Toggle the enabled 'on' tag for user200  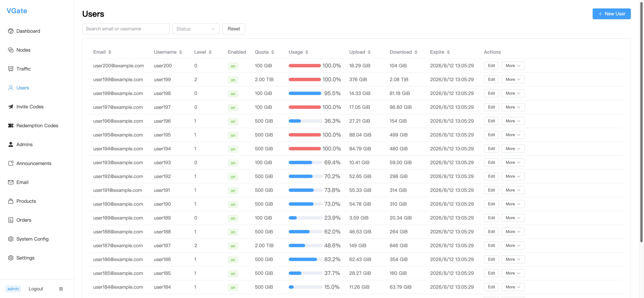coord(233,66)
